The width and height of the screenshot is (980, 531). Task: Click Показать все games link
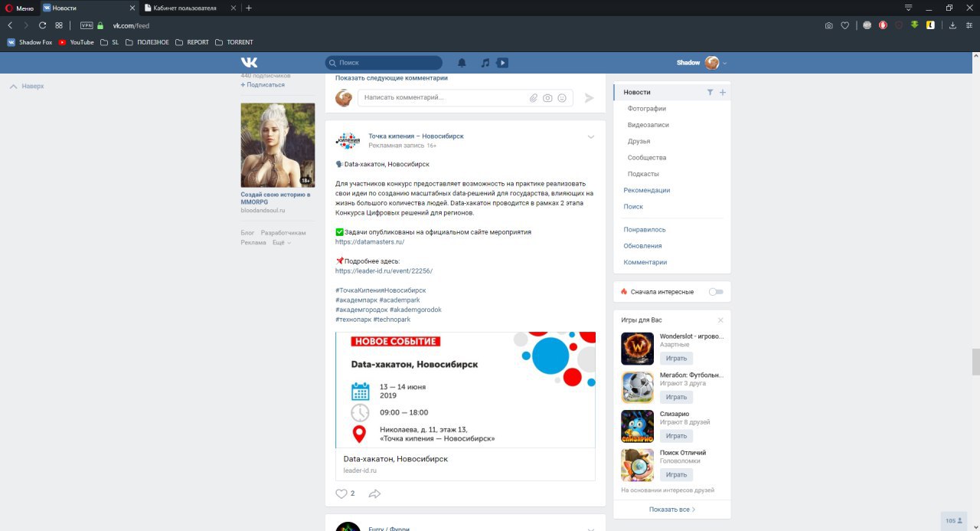tap(672, 510)
